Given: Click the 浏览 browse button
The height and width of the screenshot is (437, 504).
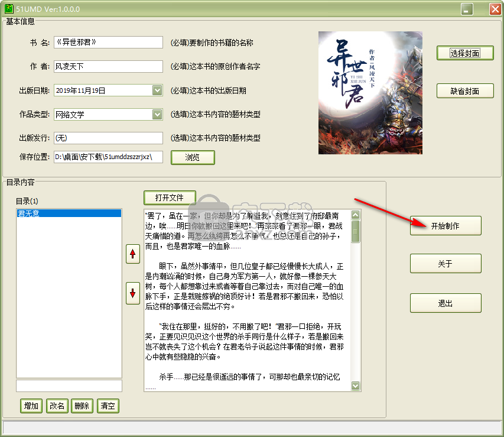Looking at the screenshot, I should (x=193, y=157).
